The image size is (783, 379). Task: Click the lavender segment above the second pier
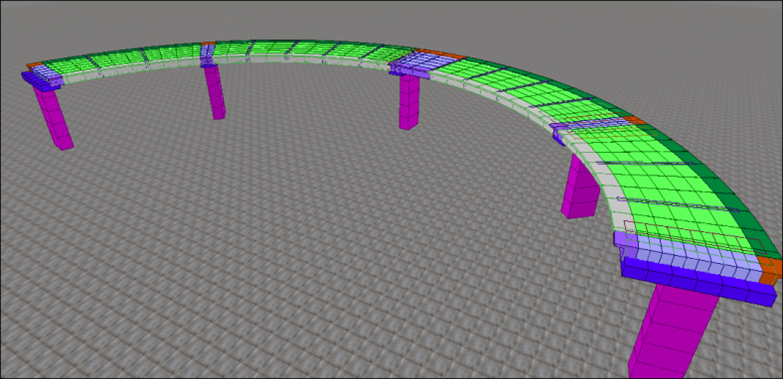pos(208,54)
